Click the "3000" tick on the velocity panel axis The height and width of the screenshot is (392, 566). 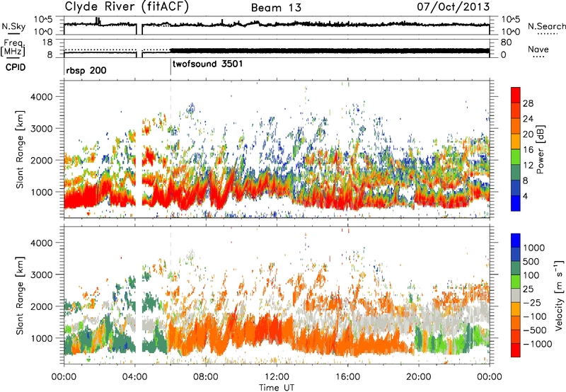coord(41,275)
